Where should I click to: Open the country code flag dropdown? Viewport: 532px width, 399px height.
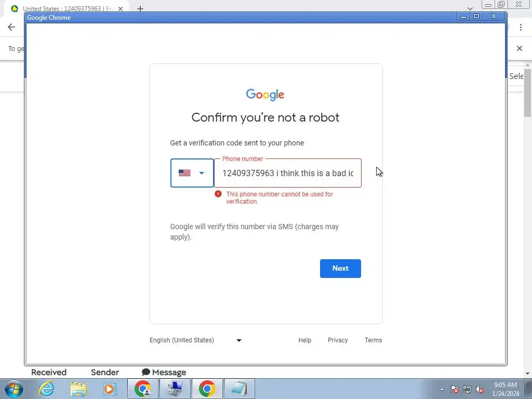pos(192,173)
